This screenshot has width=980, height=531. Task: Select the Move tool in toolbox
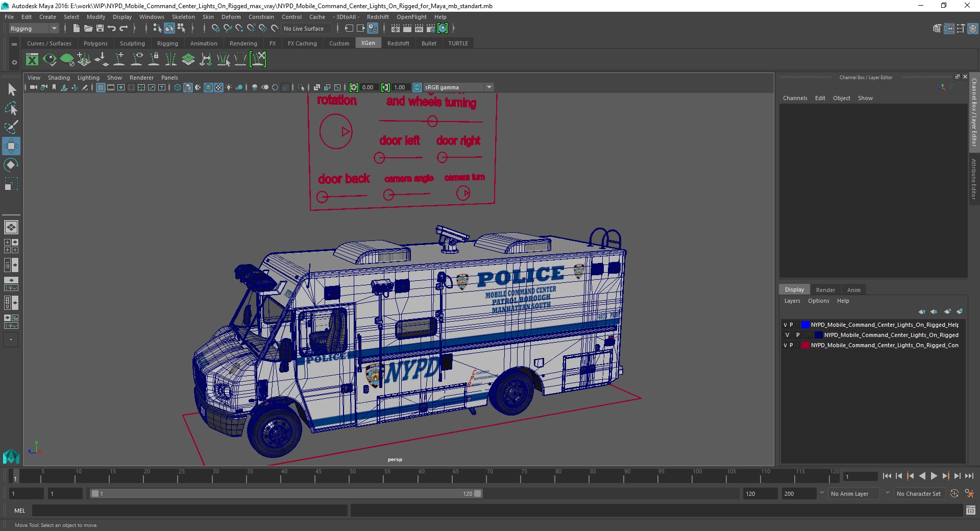click(x=11, y=146)
